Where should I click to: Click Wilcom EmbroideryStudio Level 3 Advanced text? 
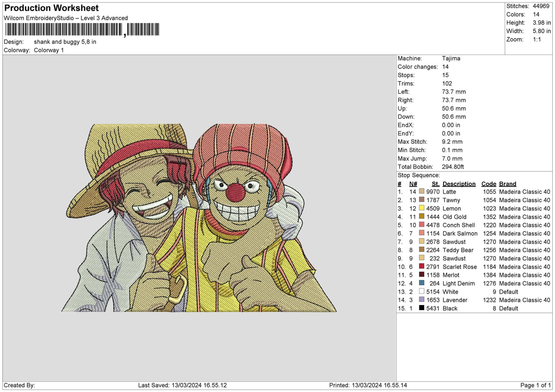66,18
